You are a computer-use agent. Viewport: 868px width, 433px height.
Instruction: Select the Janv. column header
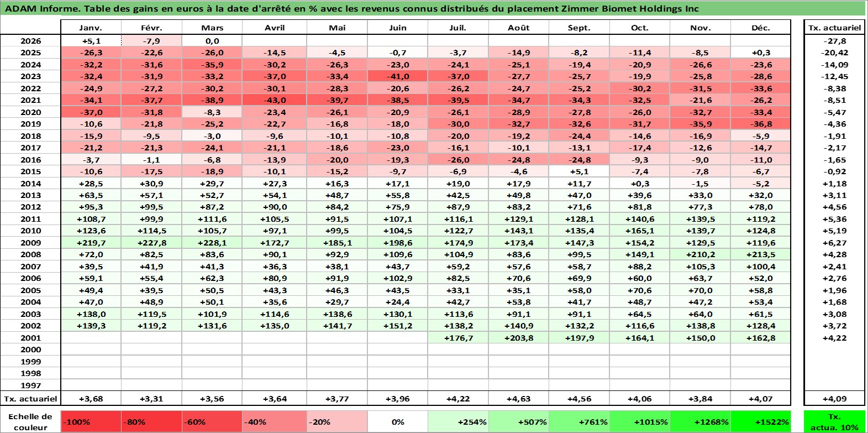[x=91, y=28]
